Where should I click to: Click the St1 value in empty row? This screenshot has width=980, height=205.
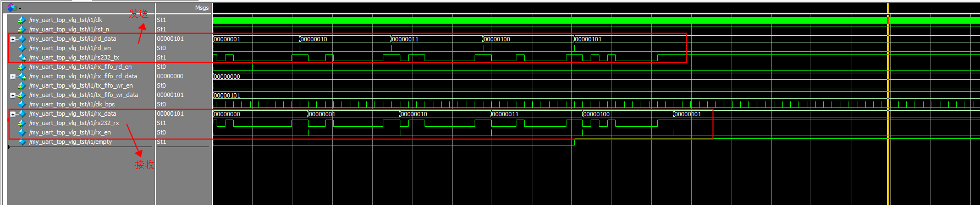click(x=161, y=142)
